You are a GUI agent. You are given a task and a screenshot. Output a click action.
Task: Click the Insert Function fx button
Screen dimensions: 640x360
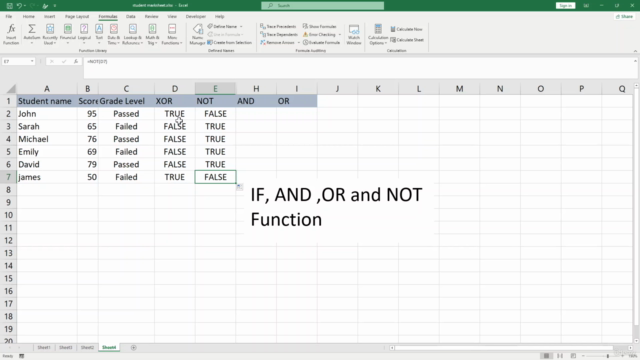(11, 34)
